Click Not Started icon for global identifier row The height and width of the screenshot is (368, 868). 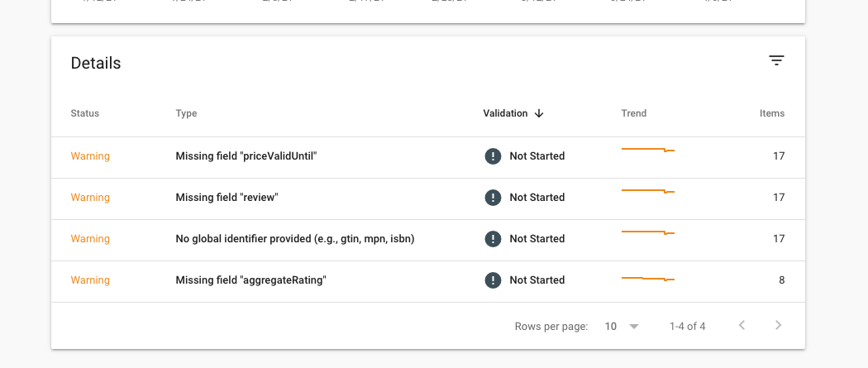493,238
